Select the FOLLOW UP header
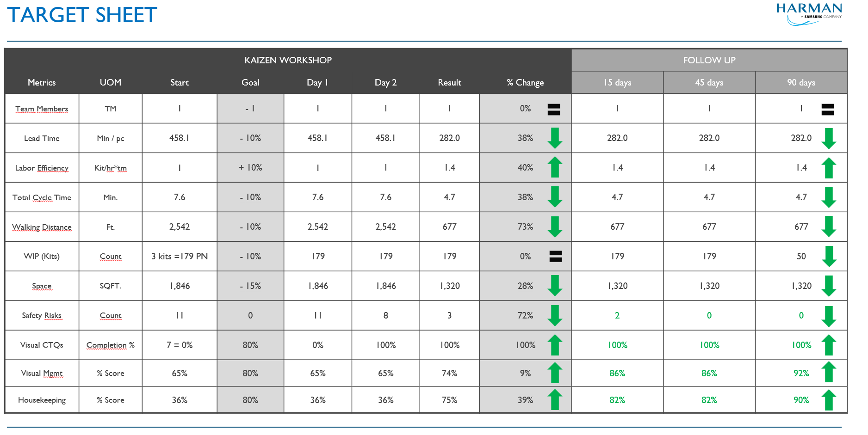This screenshot has width=868, height=435. coord(709,60)
